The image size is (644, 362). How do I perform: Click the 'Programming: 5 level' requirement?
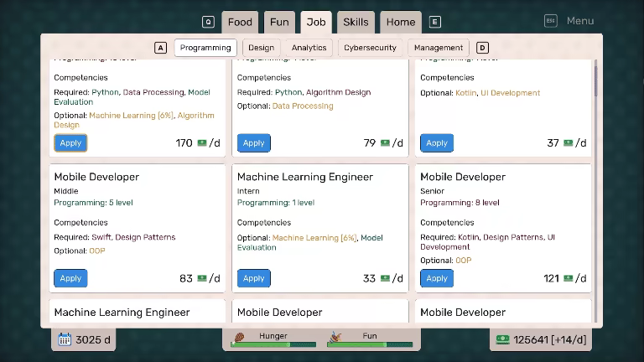94,203
